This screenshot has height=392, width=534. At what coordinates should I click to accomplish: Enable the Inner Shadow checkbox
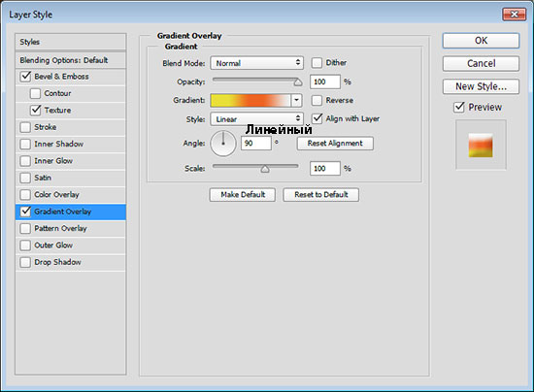coord(25,144)
